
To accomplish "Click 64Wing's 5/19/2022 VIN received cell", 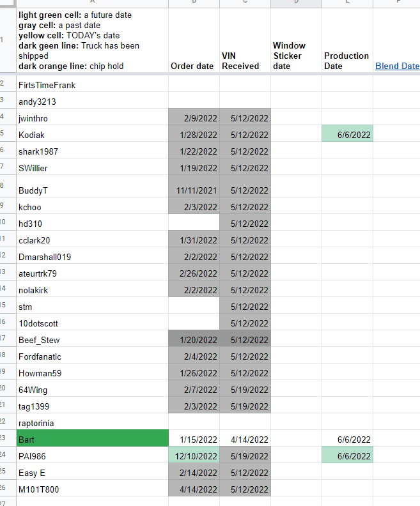I will [x=245, y=390].
